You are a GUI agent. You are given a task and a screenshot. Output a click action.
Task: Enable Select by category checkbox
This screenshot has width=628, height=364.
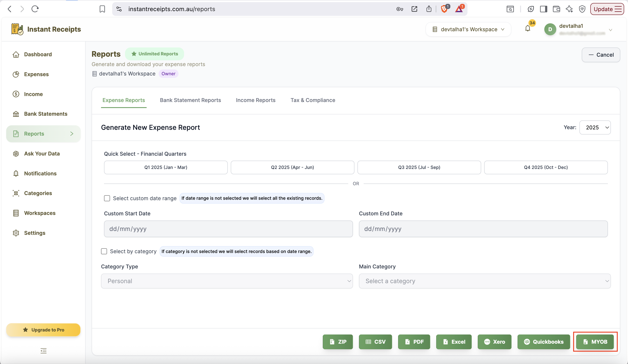[104, 251]
